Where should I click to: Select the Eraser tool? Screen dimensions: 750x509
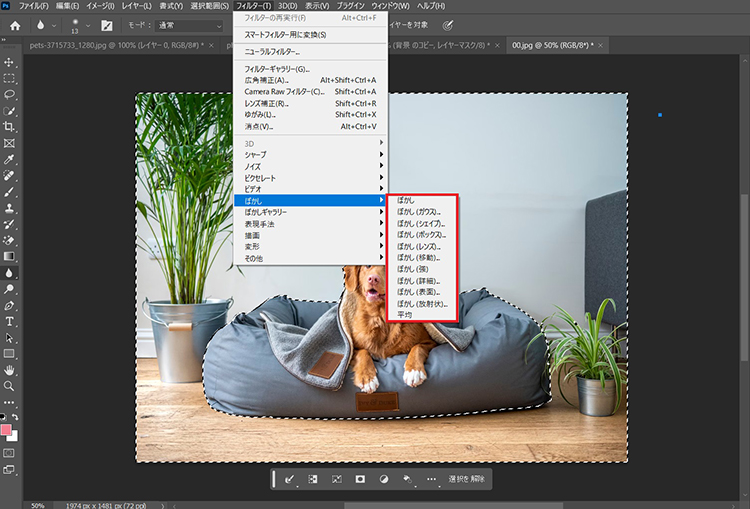pyautogui.click(x=9, y=241)
